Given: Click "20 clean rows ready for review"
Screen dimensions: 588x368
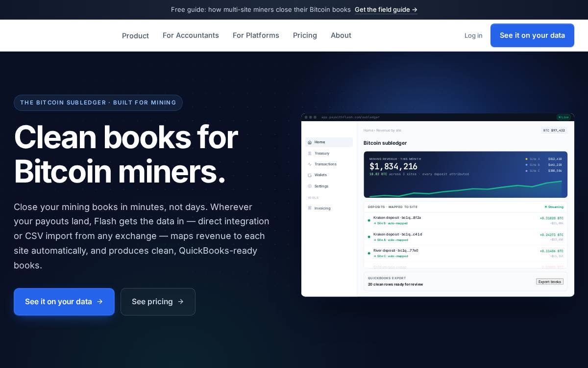Looking at the screenshot, I should (395, 285).
